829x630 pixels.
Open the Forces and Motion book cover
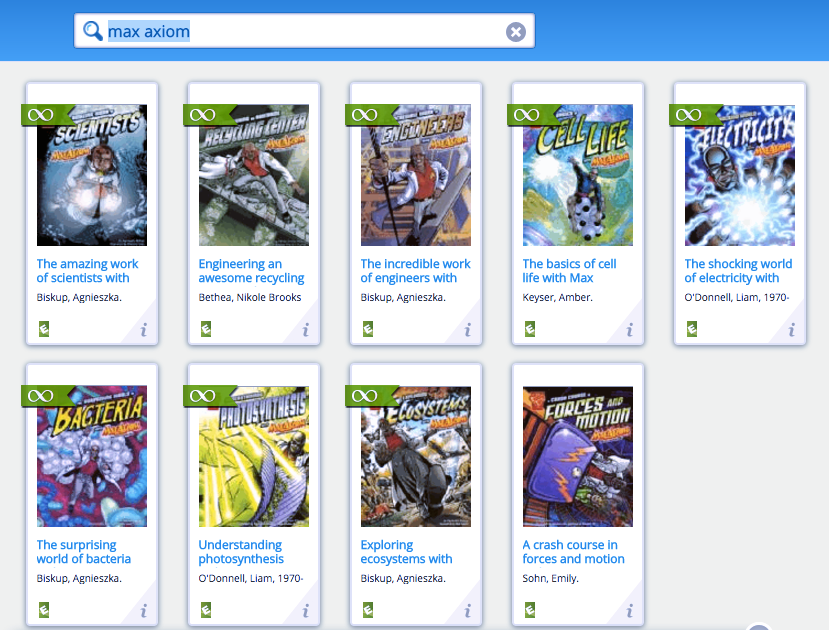tap(578, 456)
